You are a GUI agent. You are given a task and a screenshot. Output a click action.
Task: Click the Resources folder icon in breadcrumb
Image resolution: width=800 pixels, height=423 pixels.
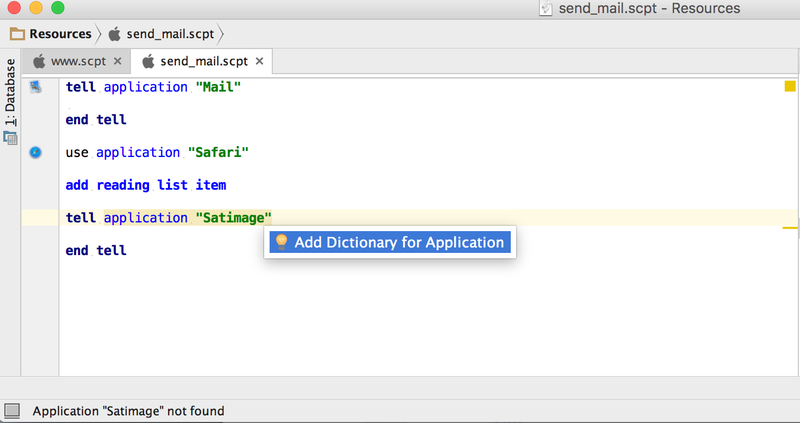click(x=17, y=34)
